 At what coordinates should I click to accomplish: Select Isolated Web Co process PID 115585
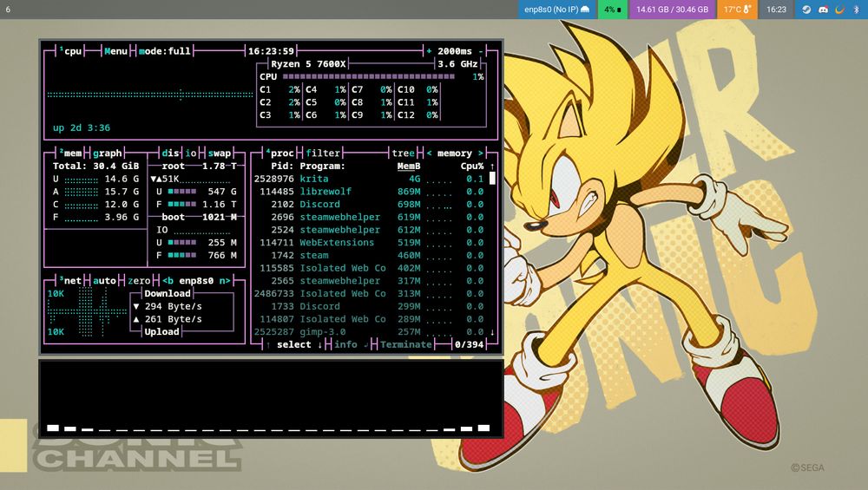369,268
